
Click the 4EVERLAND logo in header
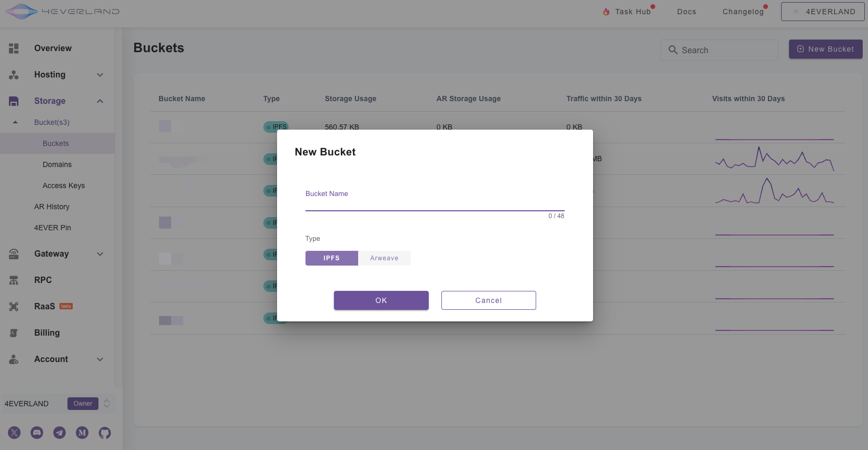pyautogui.click(x=62, y=12)
